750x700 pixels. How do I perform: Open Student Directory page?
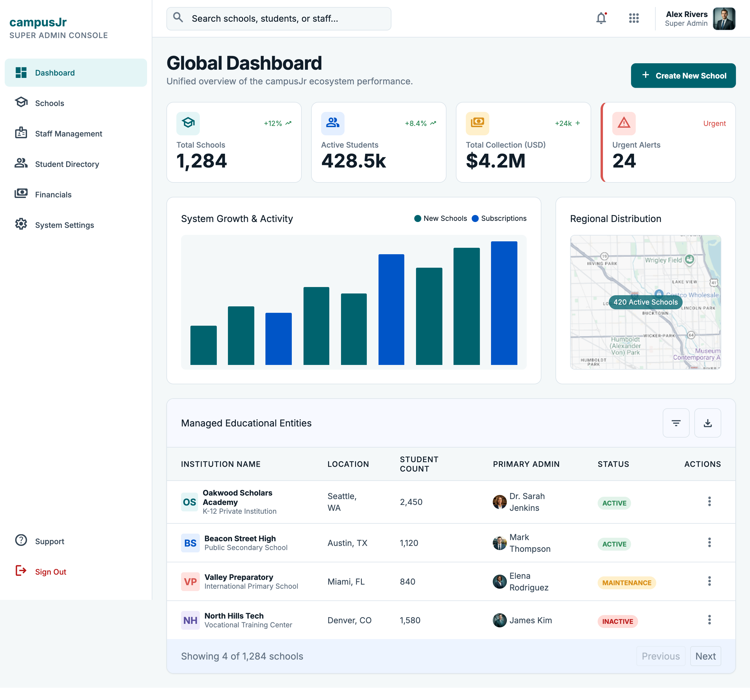click(x=76, y=164)
